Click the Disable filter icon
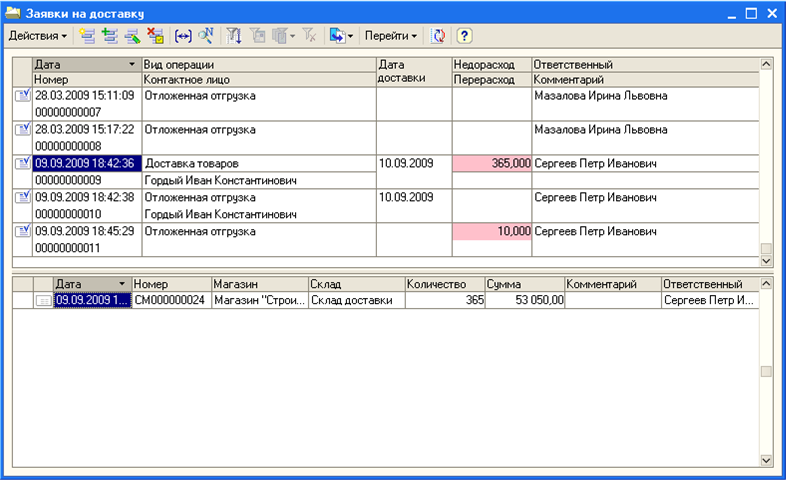 point(310,36)
